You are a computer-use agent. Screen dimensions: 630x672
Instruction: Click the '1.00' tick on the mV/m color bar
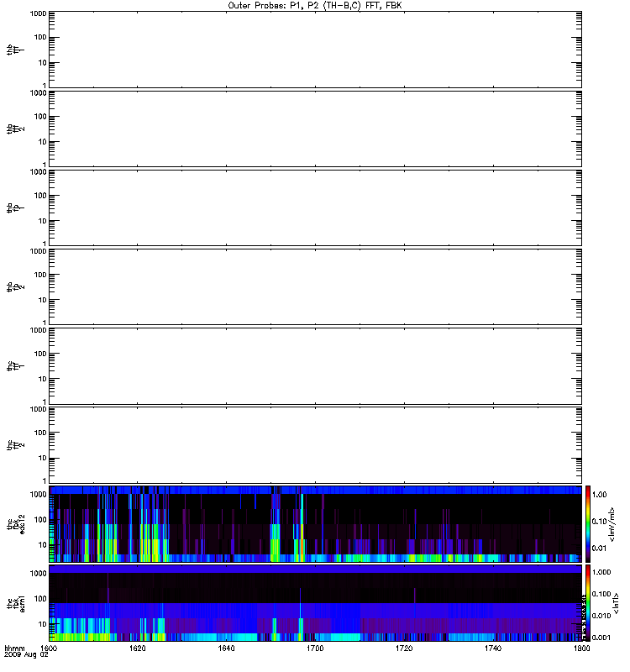pyautogui.click(x=599, y=495)
